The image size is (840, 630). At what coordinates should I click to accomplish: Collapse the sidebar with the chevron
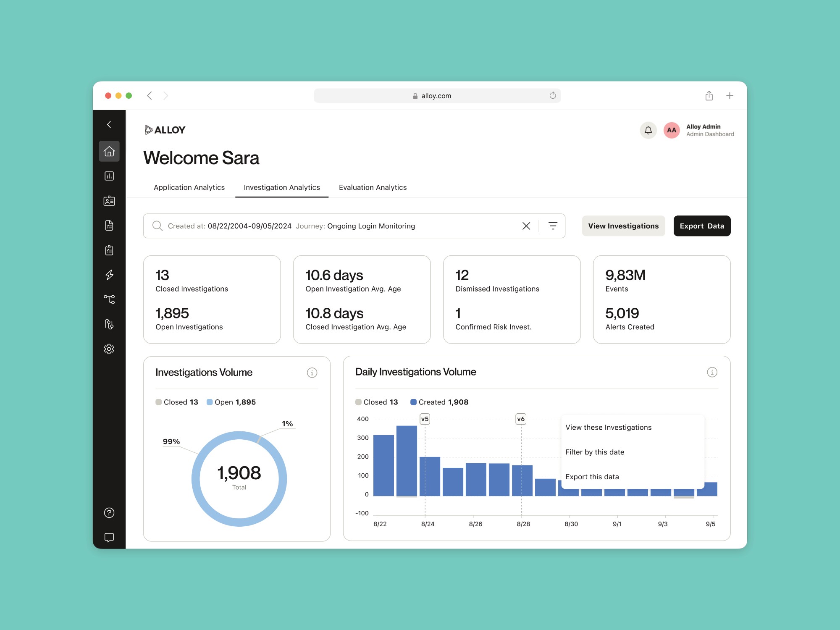[x=109, y=124]
